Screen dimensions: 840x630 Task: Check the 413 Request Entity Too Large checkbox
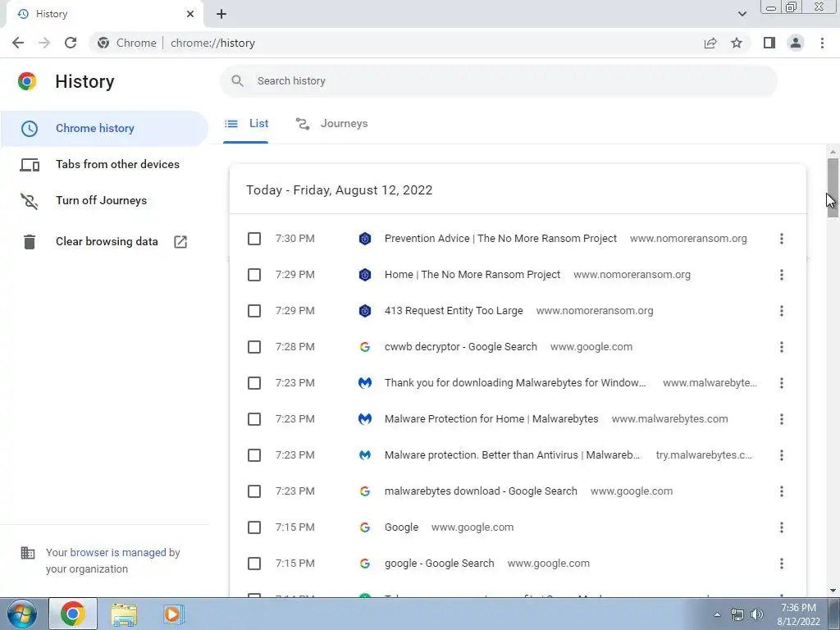coord(254,311)
